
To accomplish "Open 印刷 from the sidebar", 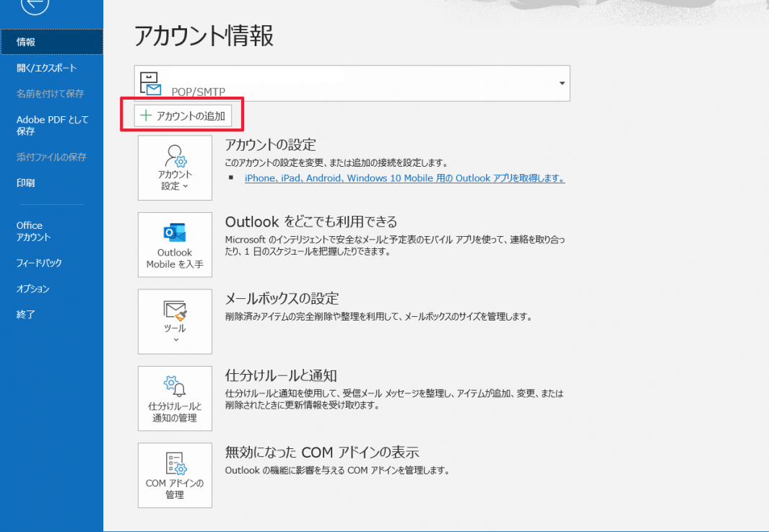I will pyautogui.click(x=26, y=183).
